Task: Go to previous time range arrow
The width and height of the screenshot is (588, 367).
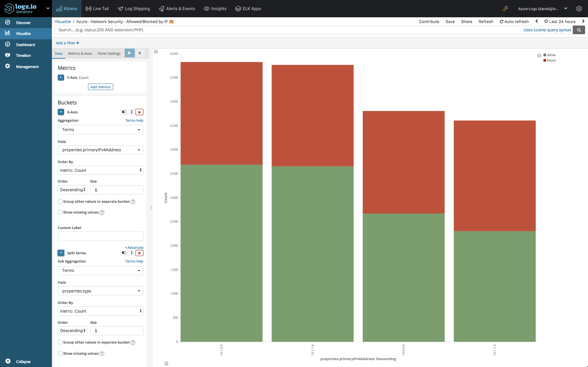Action: point(537,21)
